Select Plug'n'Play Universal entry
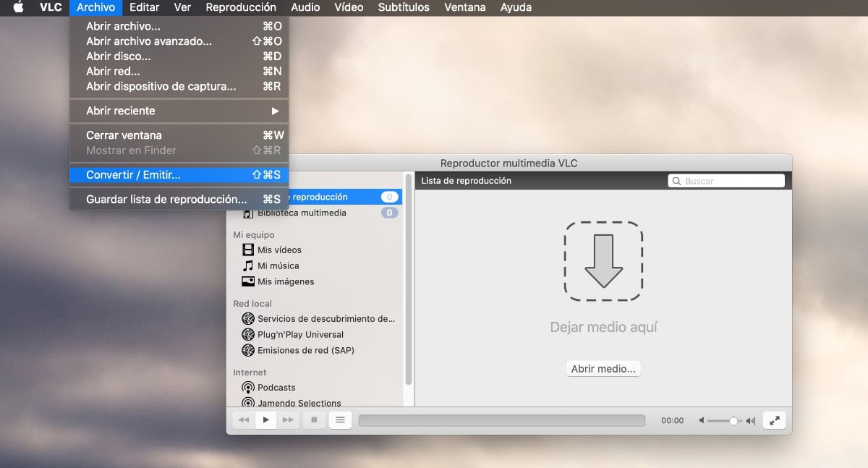Image resolution: width=868 pixels, height=468 pixels. [x=300, y=335]
